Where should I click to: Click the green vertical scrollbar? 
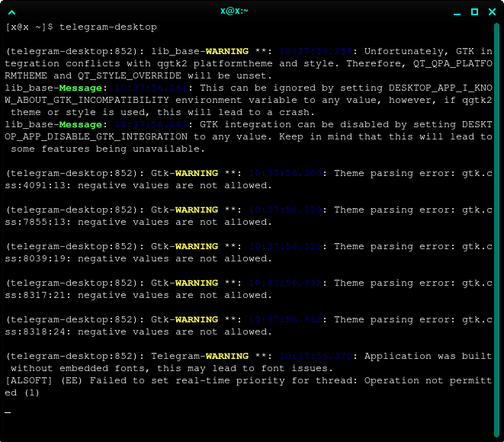point(496,230)
